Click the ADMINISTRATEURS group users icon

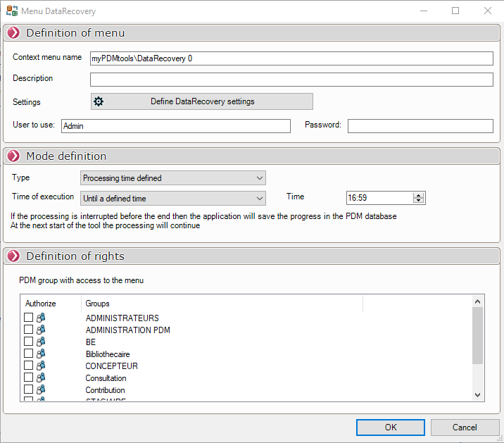point(41,318)
